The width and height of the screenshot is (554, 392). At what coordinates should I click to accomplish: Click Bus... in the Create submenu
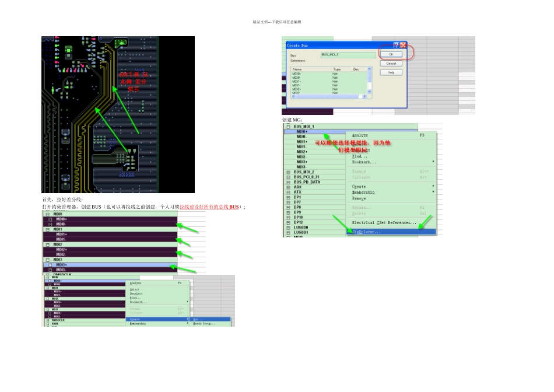pyautogui.click(x=197, y=319)
